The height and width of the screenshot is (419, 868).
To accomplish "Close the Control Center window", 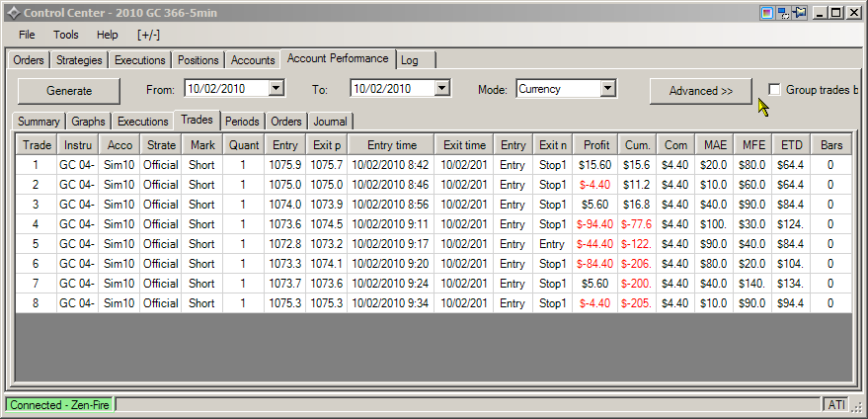I will point(853,12).
